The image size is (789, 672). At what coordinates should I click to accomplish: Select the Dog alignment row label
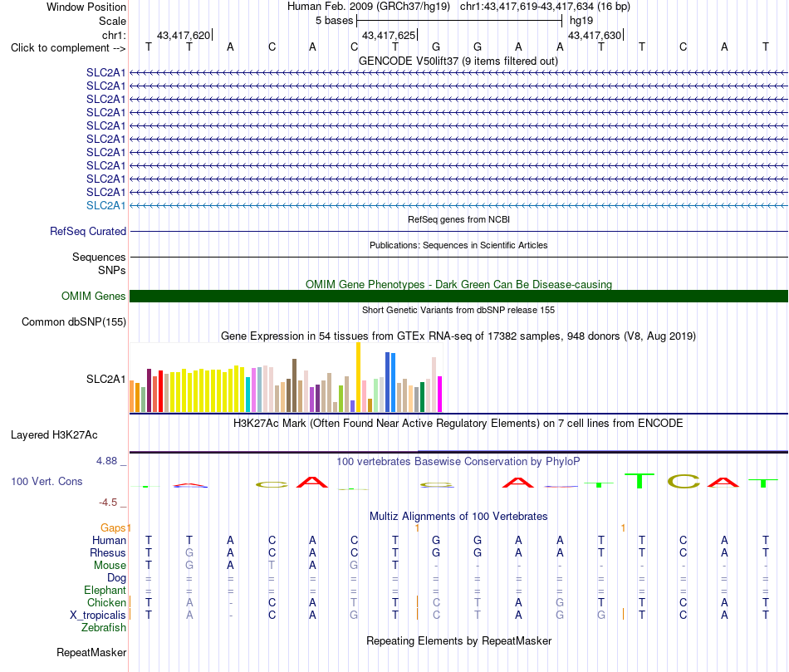tap(116, 578)
